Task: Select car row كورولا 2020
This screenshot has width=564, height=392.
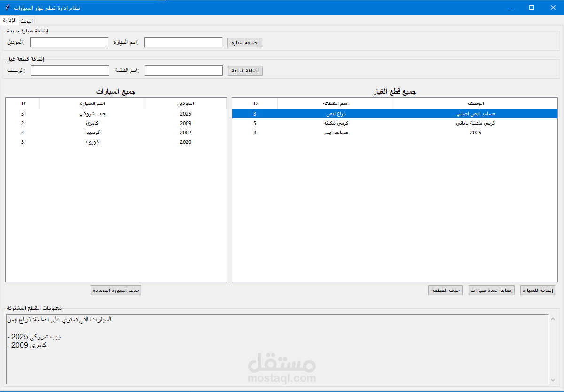Action: pyautogui.click(x=116, y=142)
